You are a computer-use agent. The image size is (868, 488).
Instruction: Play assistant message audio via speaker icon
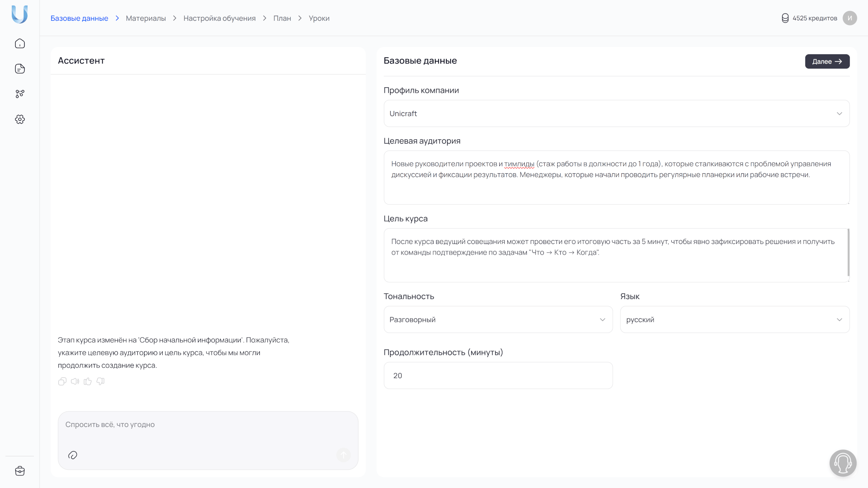tap(75, 382)
